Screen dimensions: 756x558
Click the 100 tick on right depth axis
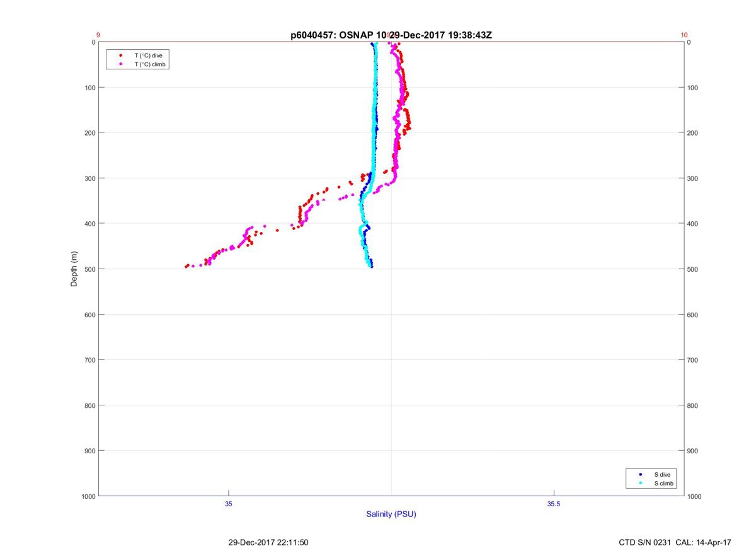(x=693, y=88)
